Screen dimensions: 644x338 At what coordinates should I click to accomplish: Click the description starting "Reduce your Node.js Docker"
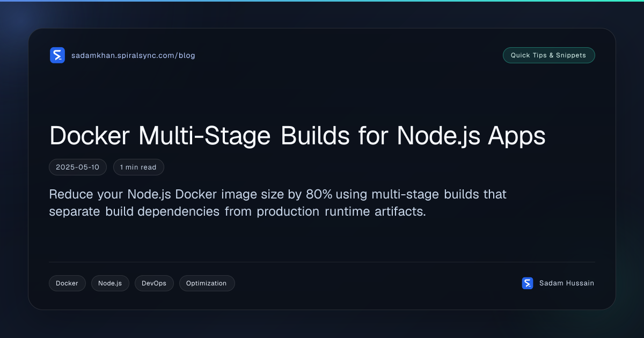278,202
